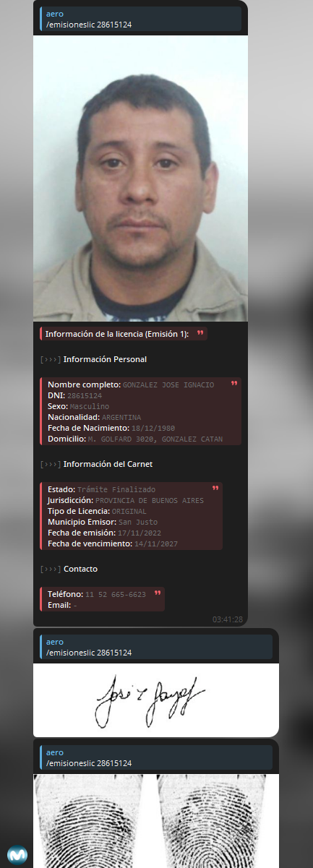Open the license portrait photo

pos(140,178)
